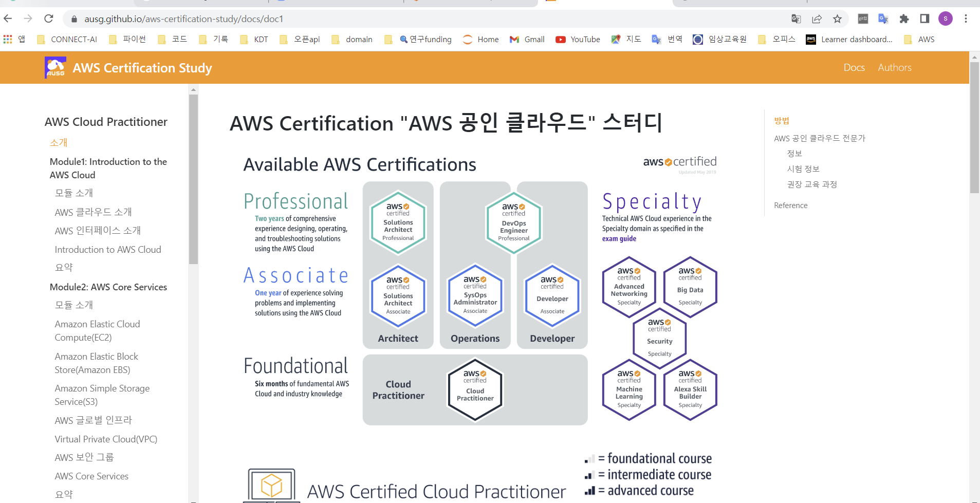Open Introduction to AWS Cloud page
Screen dimensions: 980x503
coord(108,249)
